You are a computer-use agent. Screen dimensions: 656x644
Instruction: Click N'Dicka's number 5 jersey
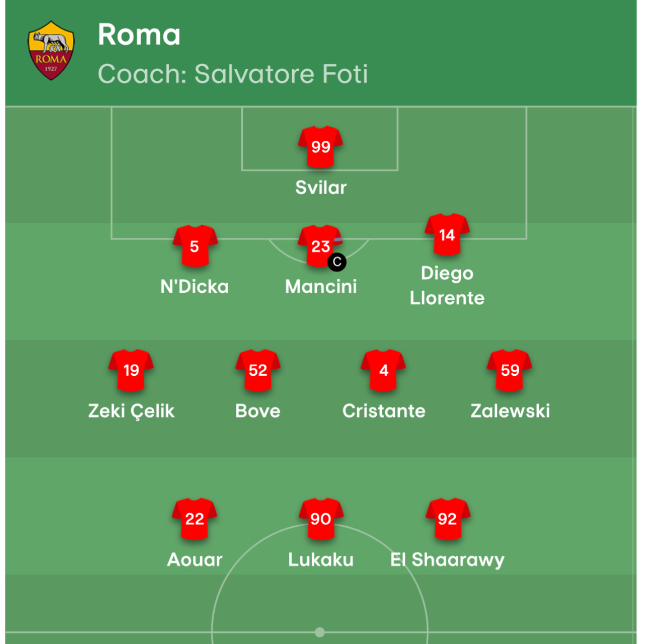click(x=195, y=246)
